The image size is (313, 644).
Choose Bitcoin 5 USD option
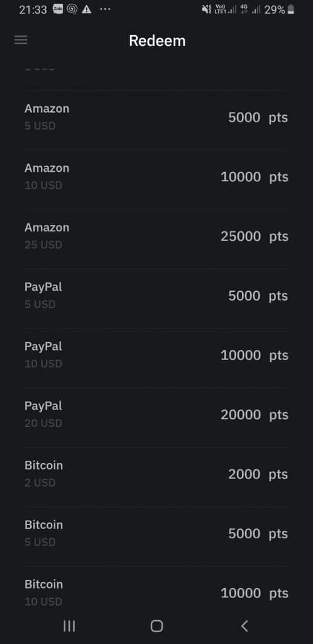[x=156, y=534]
